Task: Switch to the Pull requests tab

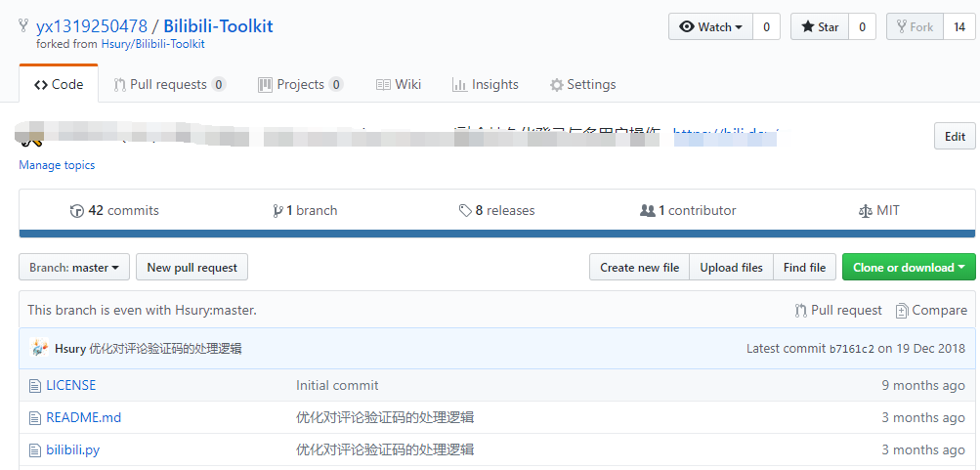Action: (x=169, y=84)
